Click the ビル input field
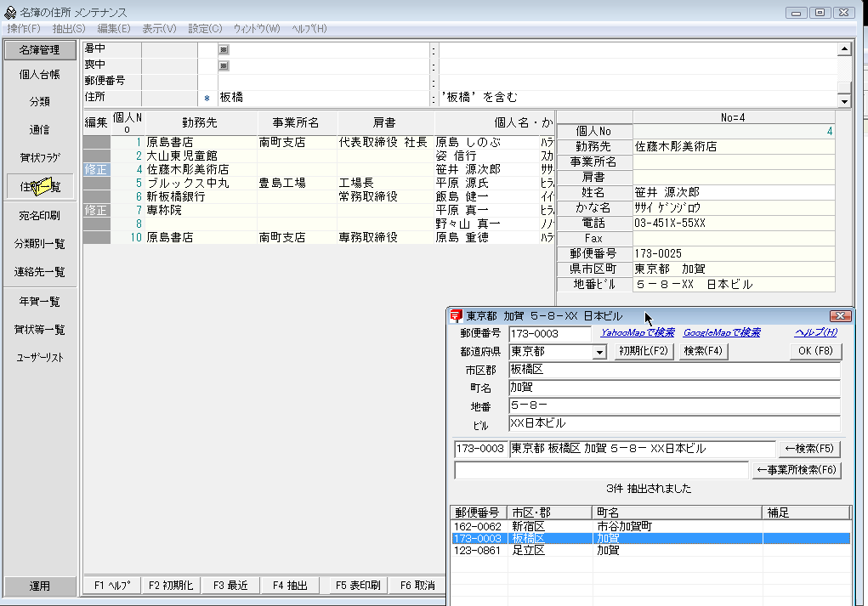868x606 pixels. [x=674, y=424]
